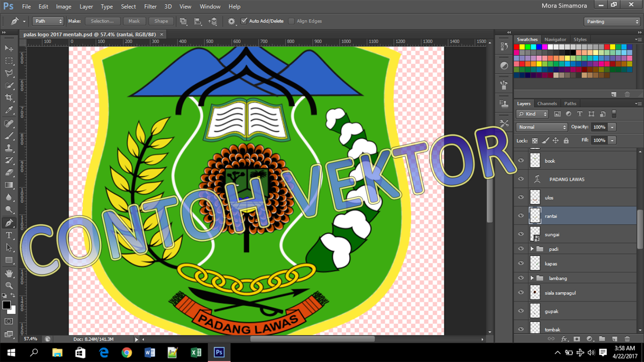Viewport: 644px width, 362px height.
Task: Open the Windows Start menu
Action: (x=11, y=353)
